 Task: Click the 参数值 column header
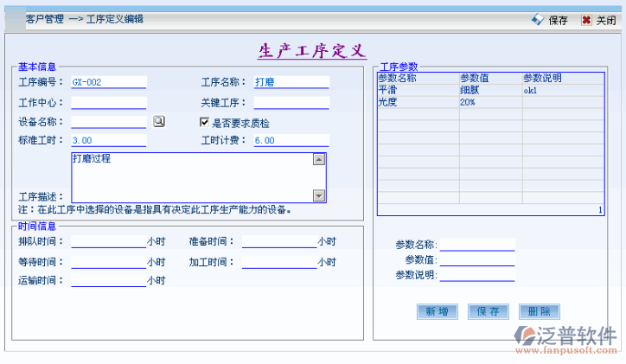(489, 79)
